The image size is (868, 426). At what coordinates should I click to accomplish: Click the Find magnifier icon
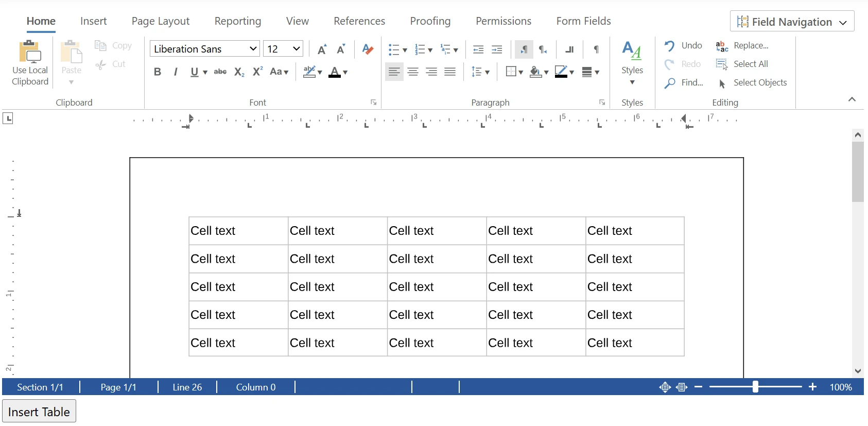pyautogui.click(x=670, y=83)
